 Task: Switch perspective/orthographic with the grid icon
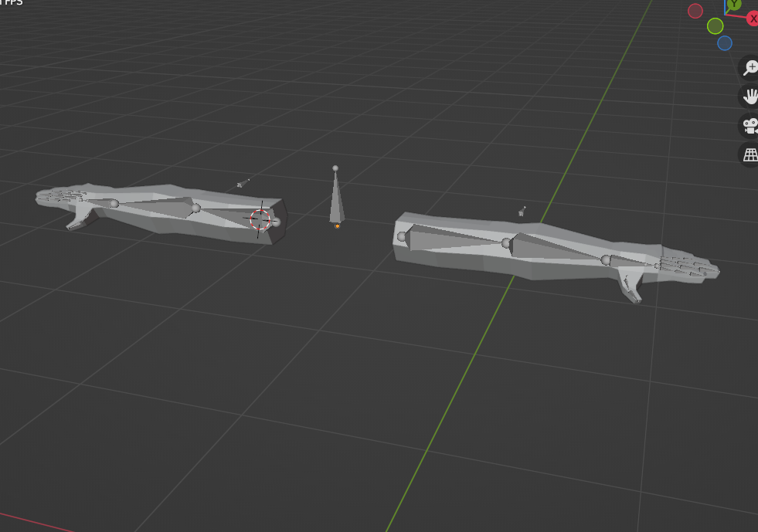coord(750,154)
